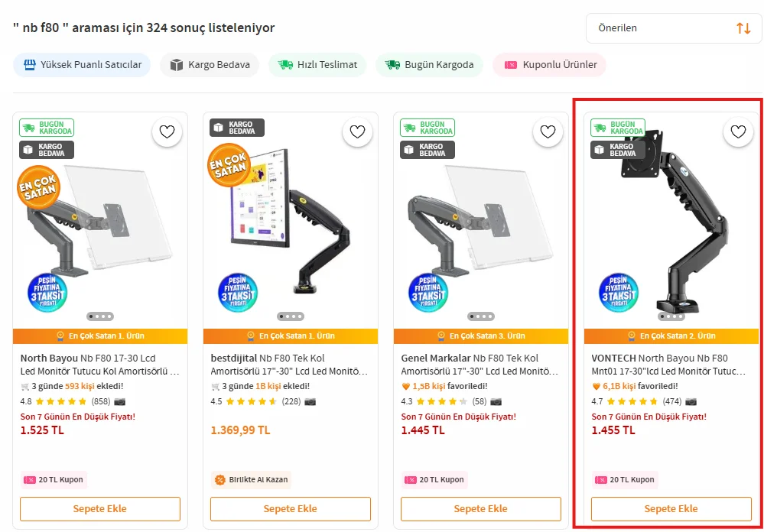Toggle Yüksek Puanlı Satıcılar filter
Viewport: 764px width, 532px height.
82,65
